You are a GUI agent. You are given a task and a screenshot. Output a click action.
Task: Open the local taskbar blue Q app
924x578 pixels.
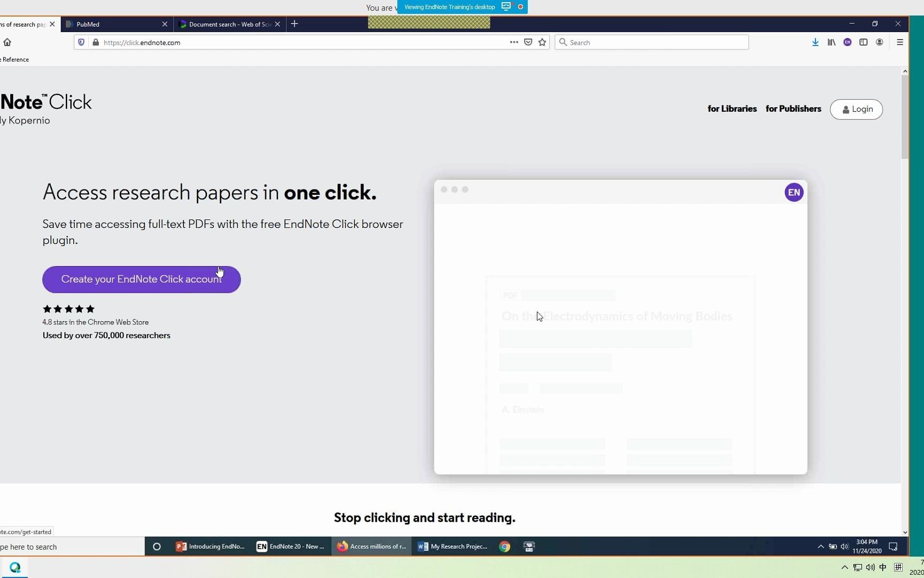coord(14,567)
